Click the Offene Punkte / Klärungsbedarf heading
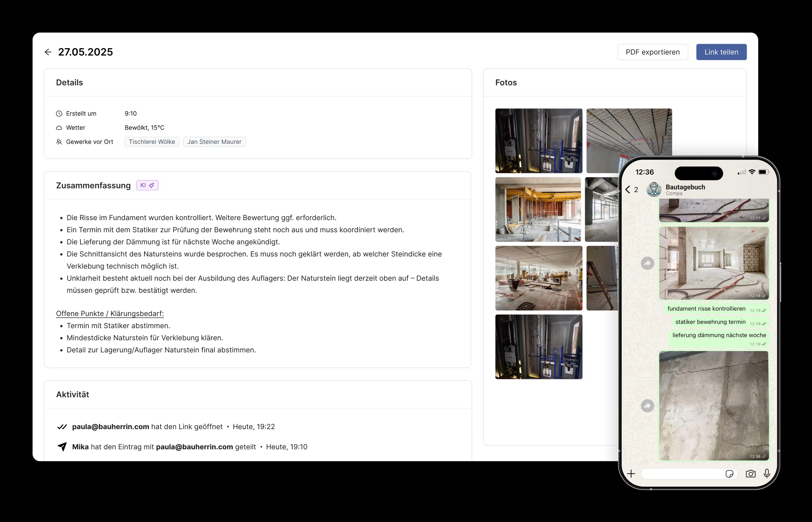Viewport: 812px width, 522px height. click(110, 314)
